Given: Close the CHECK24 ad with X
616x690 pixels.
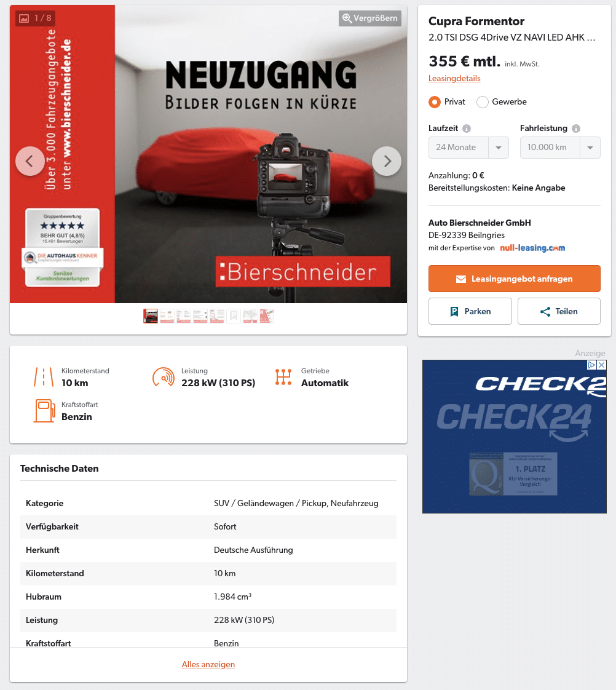Looking at the screenshot, I should 601,365.
